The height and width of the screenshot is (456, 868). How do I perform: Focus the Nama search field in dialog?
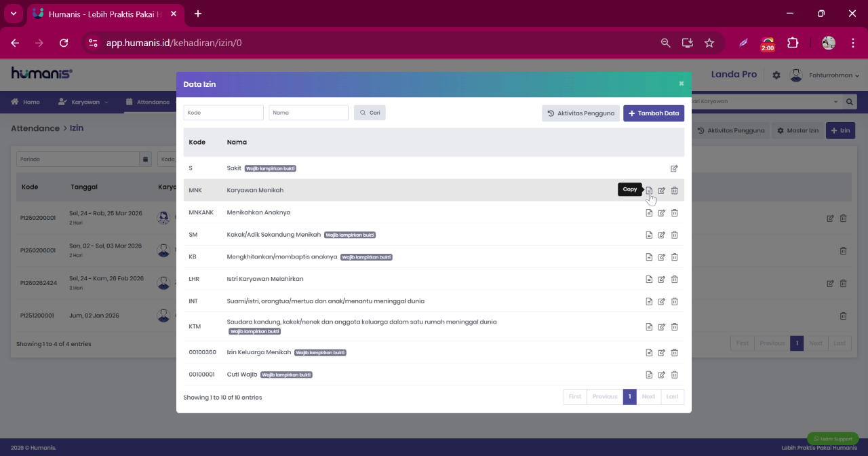pyautogui.click(x=309, y=113)
